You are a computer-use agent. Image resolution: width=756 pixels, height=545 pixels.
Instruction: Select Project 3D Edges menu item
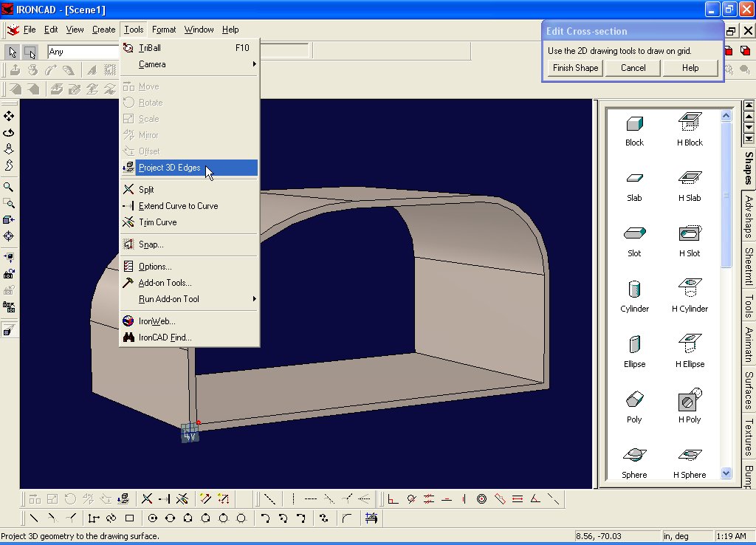point(190,168)
